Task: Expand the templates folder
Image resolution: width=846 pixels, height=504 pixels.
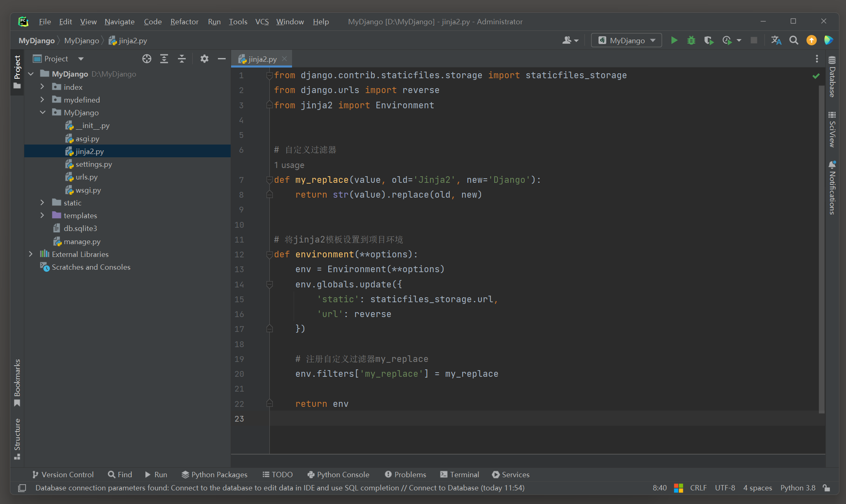Action: coord(42,215)
